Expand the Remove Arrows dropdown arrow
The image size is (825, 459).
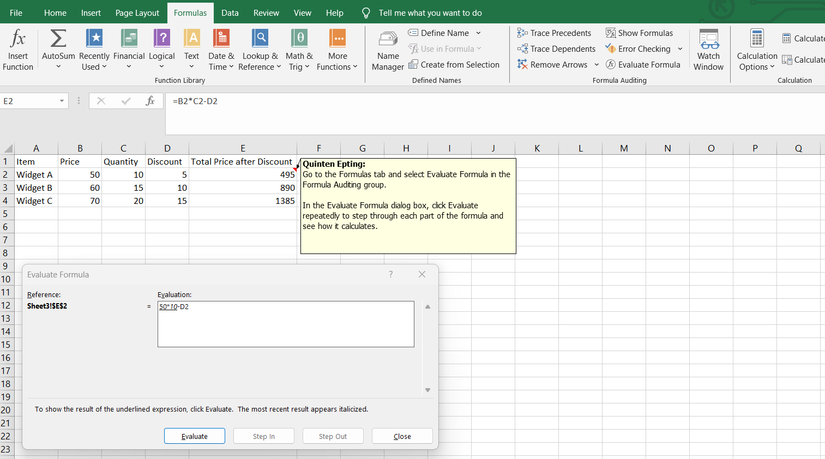(x=597, y=65)
